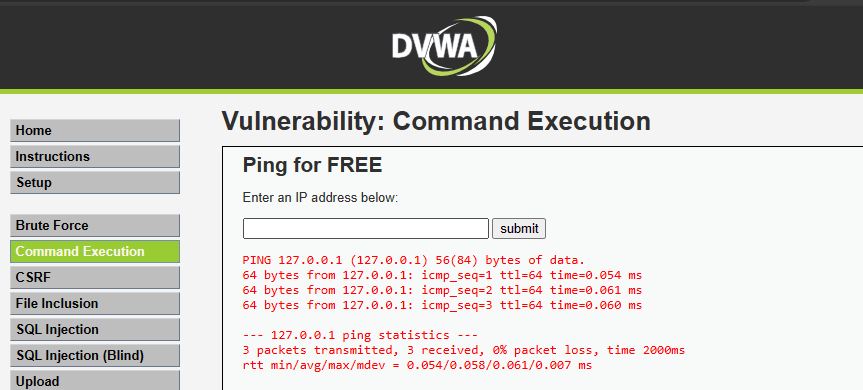Image resolution: width=863 pixels, height=390 pixels.
Task: Click the PING 127.0.0.1 output line
Action: click(414, 260)
